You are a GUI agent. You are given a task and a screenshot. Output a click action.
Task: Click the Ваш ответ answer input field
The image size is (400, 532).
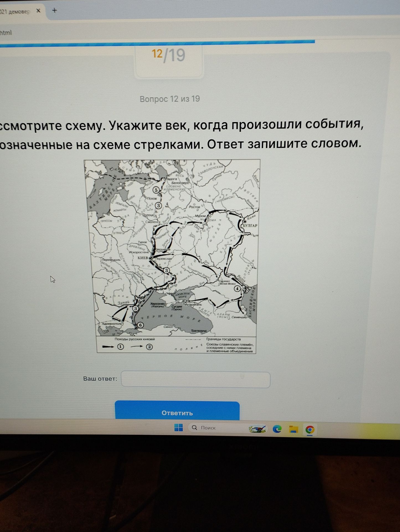point(196,380)
